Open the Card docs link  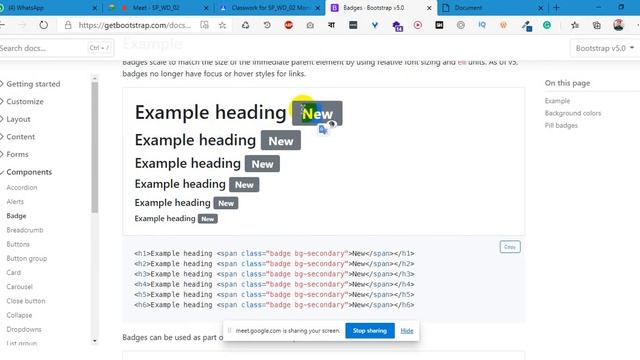pyautogui.click(x=13, y=272)
